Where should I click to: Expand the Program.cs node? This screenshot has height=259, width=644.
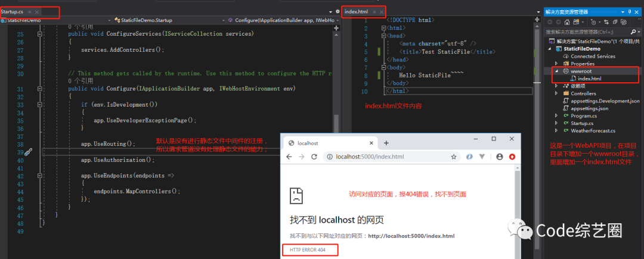556,116
